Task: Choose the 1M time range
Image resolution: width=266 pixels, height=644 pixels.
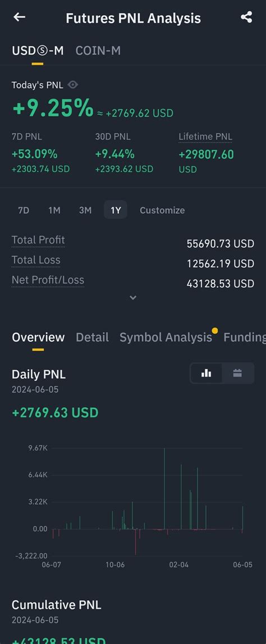Action: (54, 210)
